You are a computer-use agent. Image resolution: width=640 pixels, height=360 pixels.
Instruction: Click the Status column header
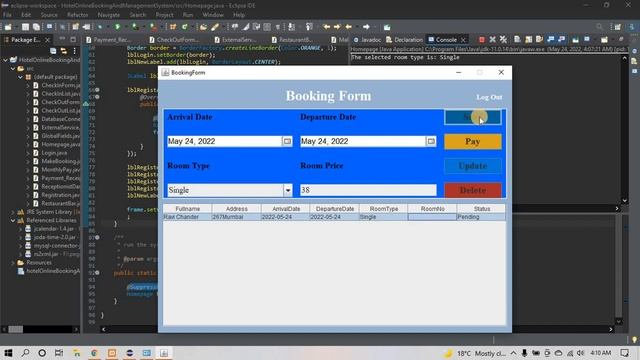click(x=481, y=209)
